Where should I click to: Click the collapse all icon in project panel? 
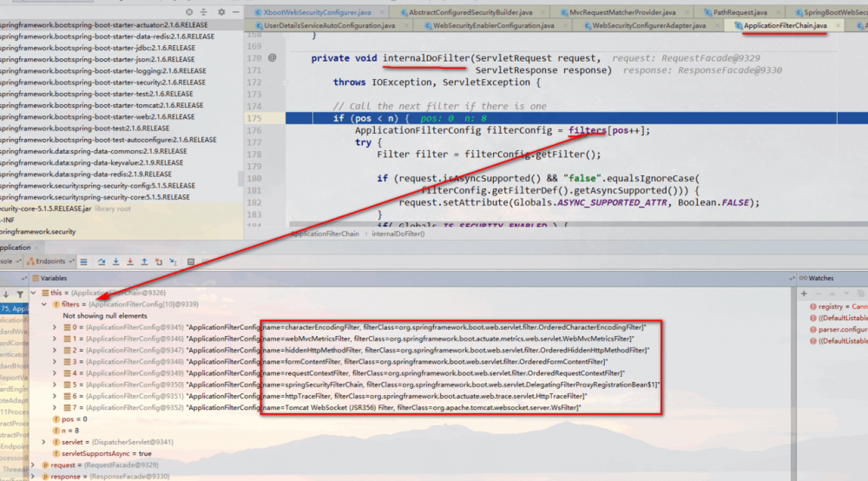(x=204, y=11)
